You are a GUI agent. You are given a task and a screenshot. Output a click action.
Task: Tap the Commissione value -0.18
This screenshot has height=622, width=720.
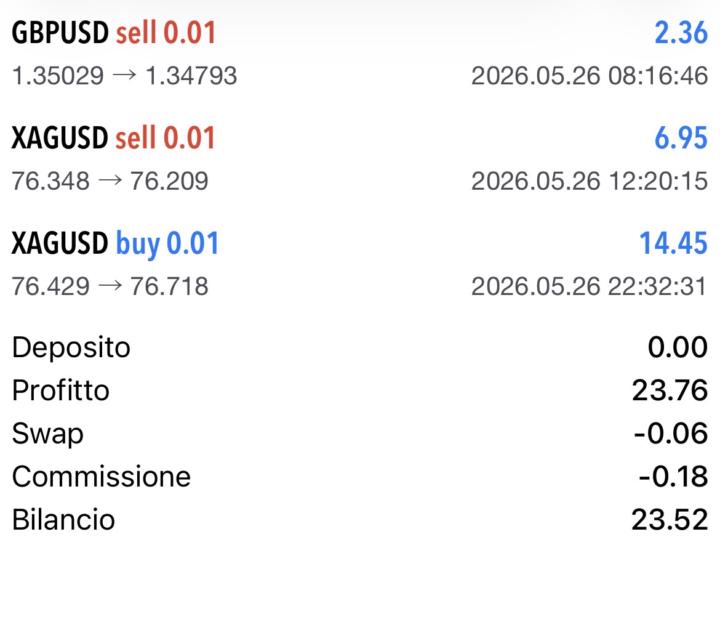tap(673, 476)
